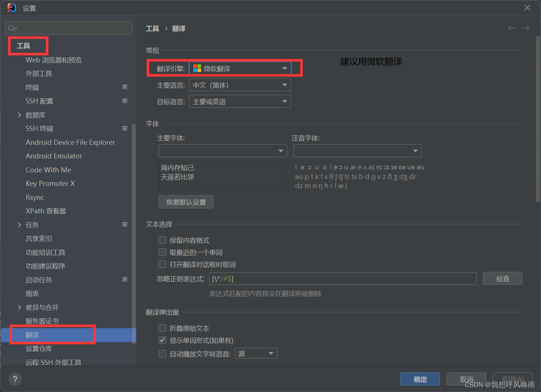Open the 主要语言 dropdown
Viewport: 541px width, 392px height.
(240, 85)
